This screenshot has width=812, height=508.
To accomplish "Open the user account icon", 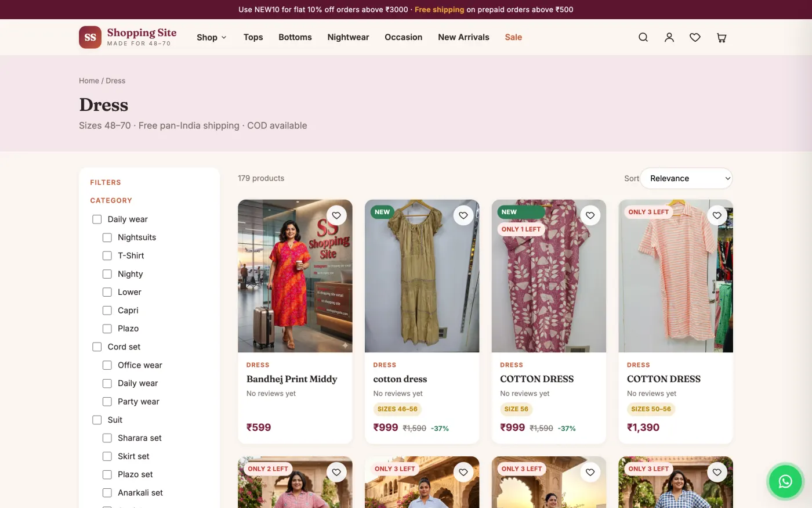I will coord(669,37).
